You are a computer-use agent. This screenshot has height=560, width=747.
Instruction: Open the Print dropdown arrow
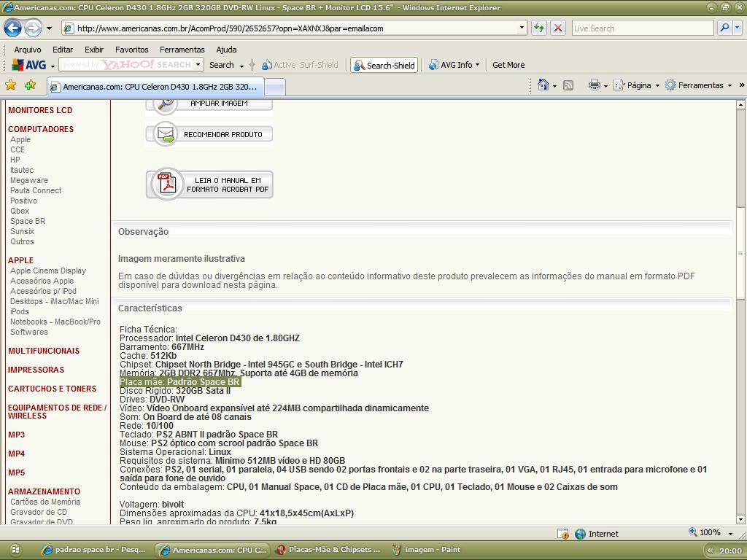605,86
